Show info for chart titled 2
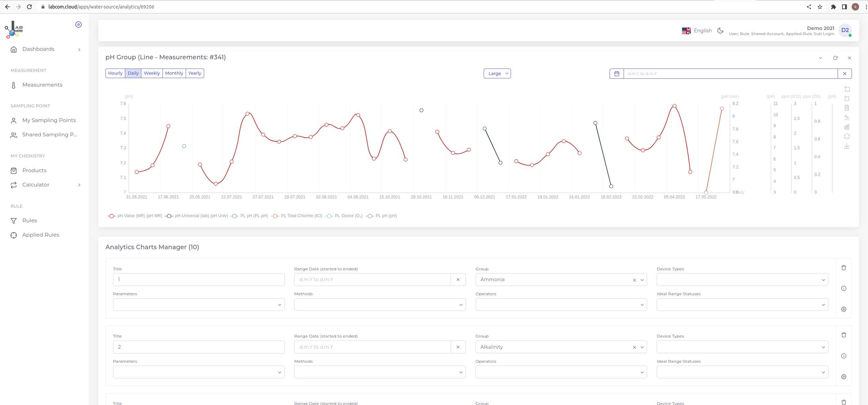 844,356
